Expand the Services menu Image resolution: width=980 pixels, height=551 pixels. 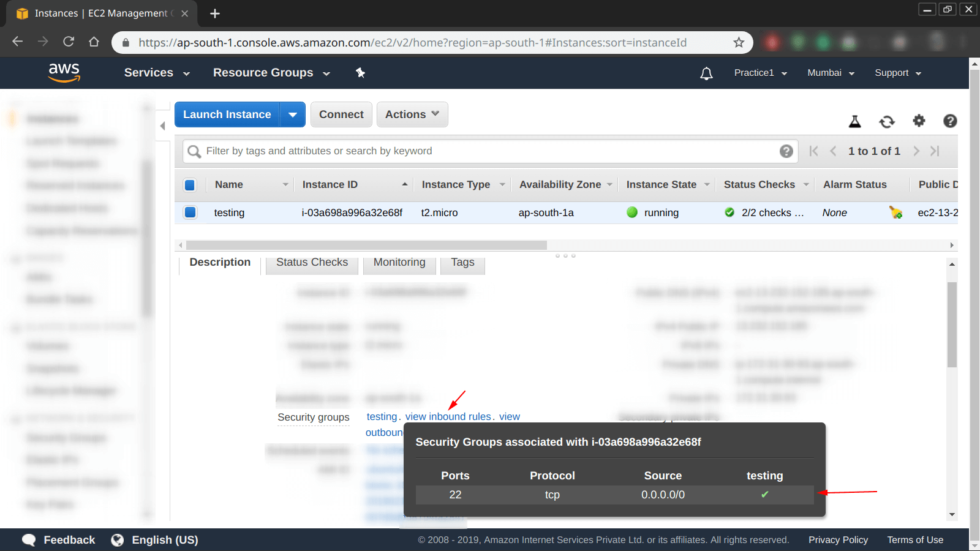[x=157, y=73]
